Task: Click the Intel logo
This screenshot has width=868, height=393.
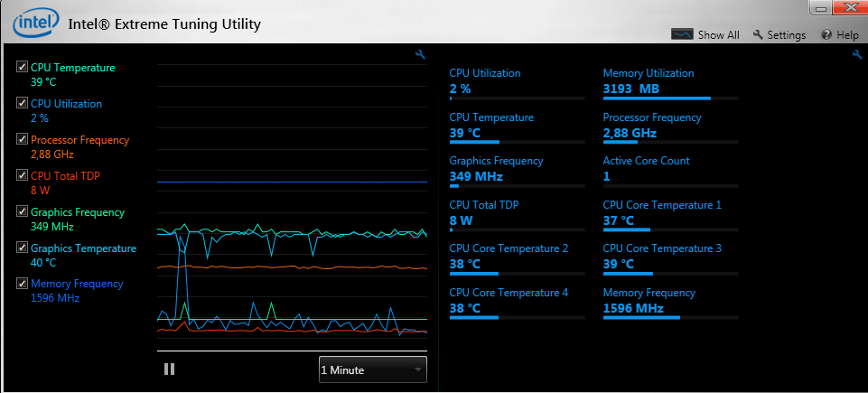Action: (33, 23)
